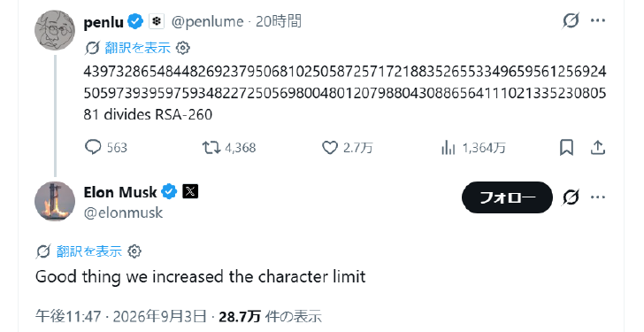The image size is (644, 332).
Task: Click the affiliate badge beside penlu's name
Action: click(x=156, y=21)
